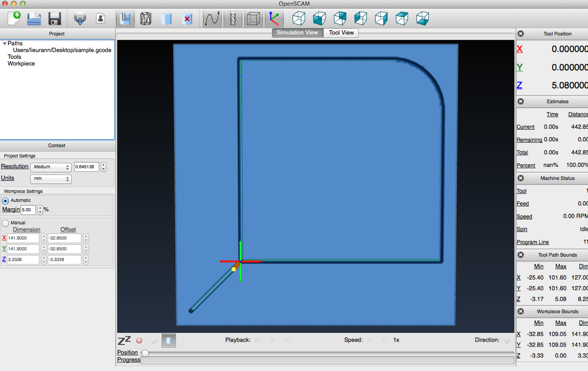The width and height of the screenshot is (588, 371).
Task: Switch to the Simulation View tab
Action: [297, 33]
